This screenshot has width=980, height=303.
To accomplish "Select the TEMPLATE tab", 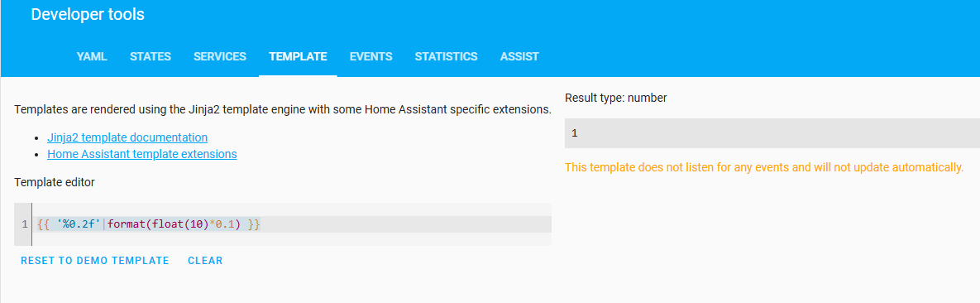I will (x=298, y=56).
